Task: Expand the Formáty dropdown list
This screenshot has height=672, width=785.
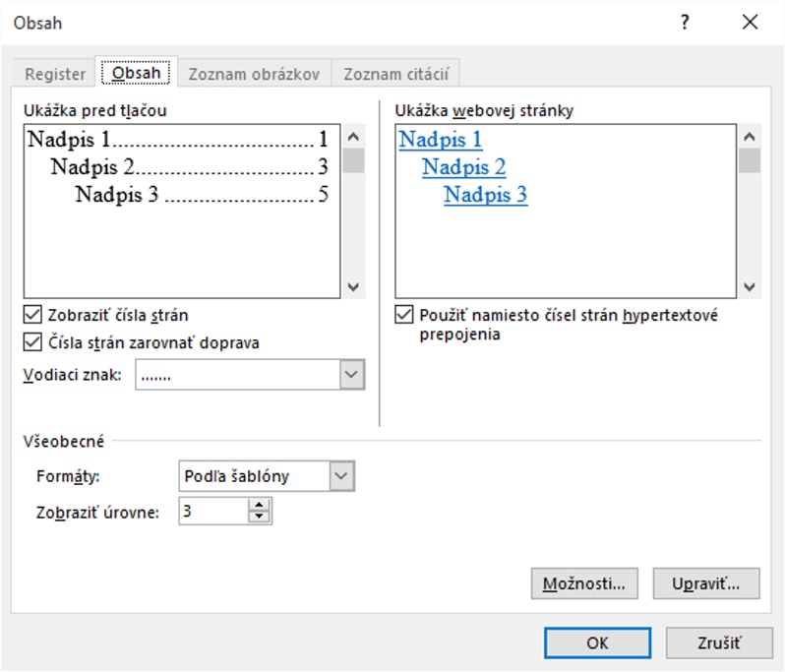Action: pyautogui.click(x=341, y=476)
